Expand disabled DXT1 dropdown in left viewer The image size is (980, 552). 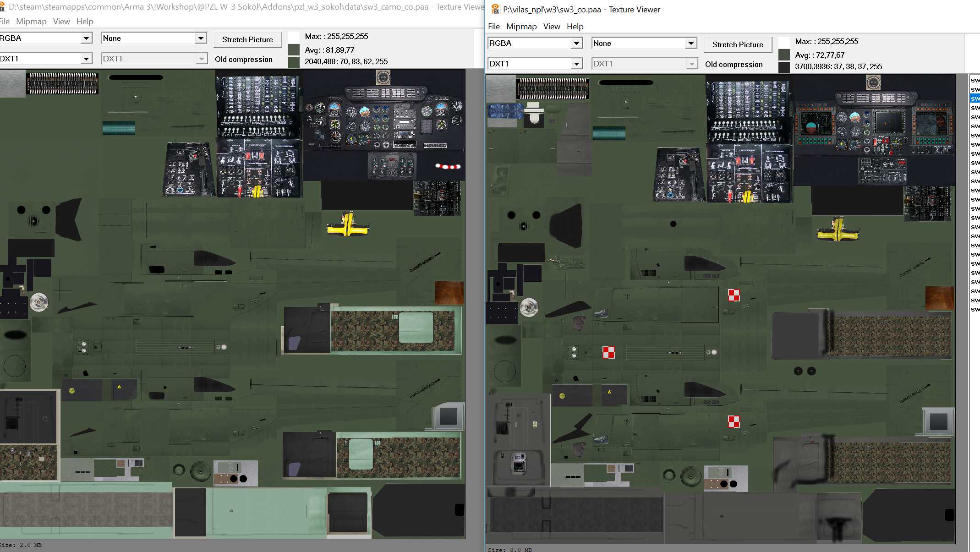point(201,59)
